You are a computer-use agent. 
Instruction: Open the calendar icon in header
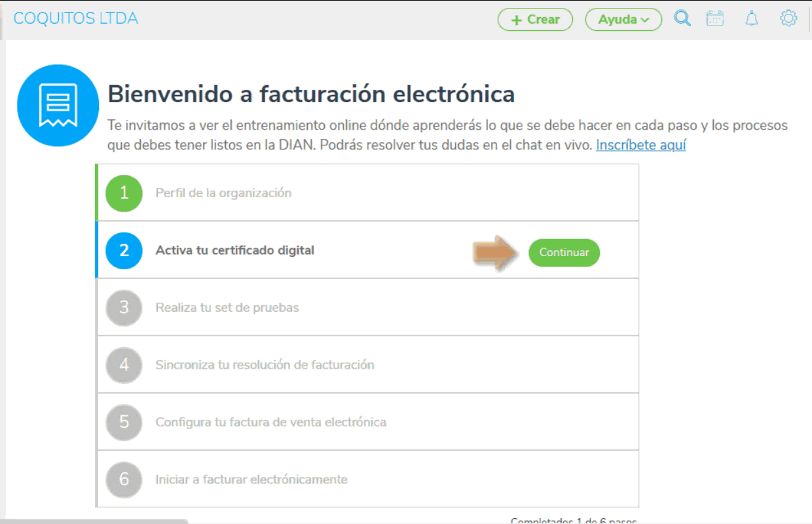click(715, 18)
